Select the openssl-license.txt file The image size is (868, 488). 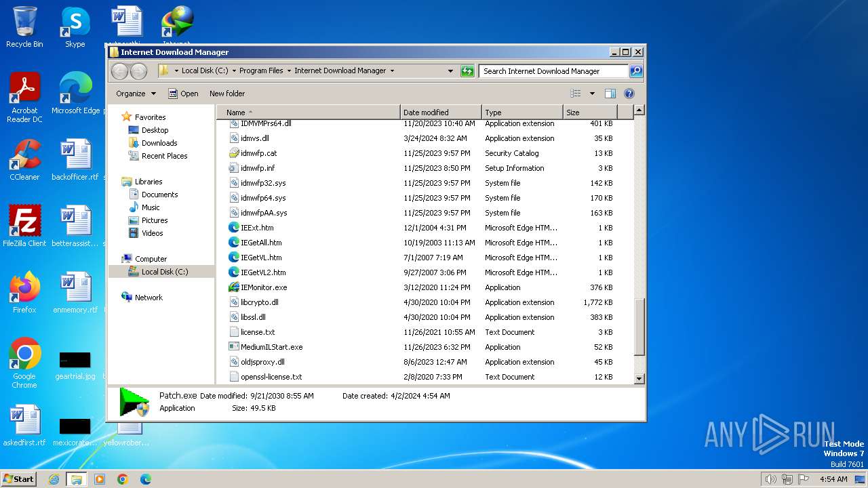(271, 377)
